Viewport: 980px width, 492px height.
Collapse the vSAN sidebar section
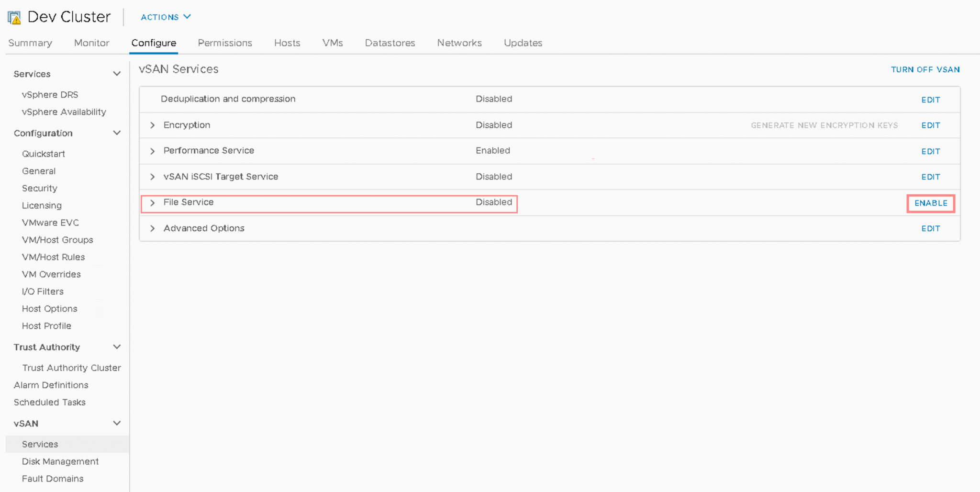[x=117, y=424]
